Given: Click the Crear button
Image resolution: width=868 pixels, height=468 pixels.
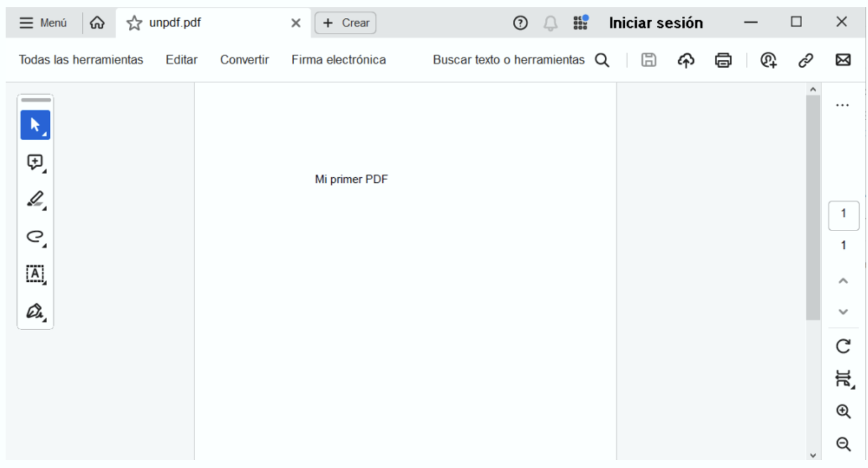Looking at the screenshot, I should (345, 23).
